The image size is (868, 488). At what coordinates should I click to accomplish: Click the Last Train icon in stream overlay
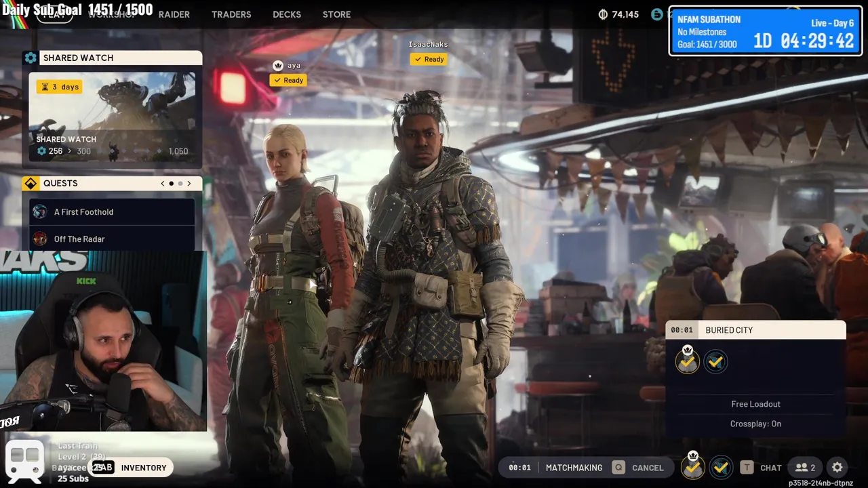coord(25,460)
